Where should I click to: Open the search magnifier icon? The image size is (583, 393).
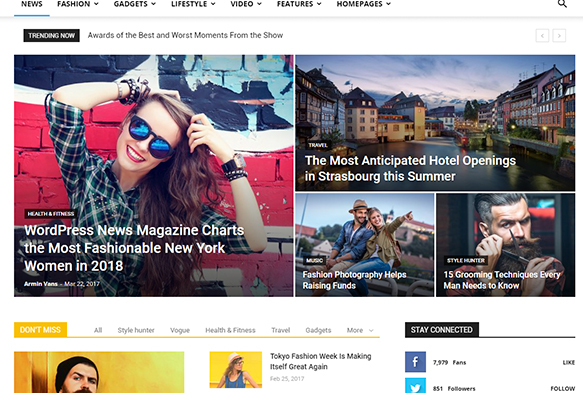point(562,4)
